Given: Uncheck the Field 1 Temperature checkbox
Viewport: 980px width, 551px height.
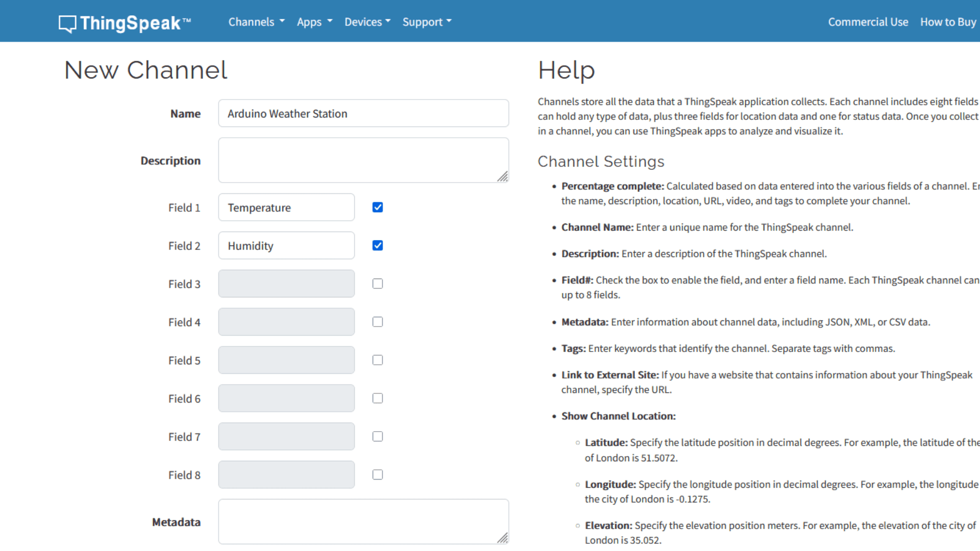Looking at the screenshot, I should tap(378, 207).
